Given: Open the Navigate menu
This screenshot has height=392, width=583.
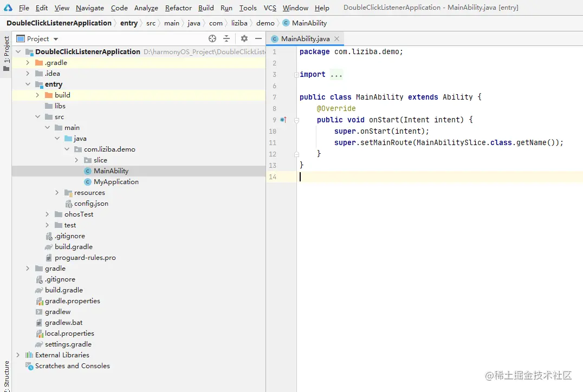Looking at the screenshot, I should [x=90, y=8].
